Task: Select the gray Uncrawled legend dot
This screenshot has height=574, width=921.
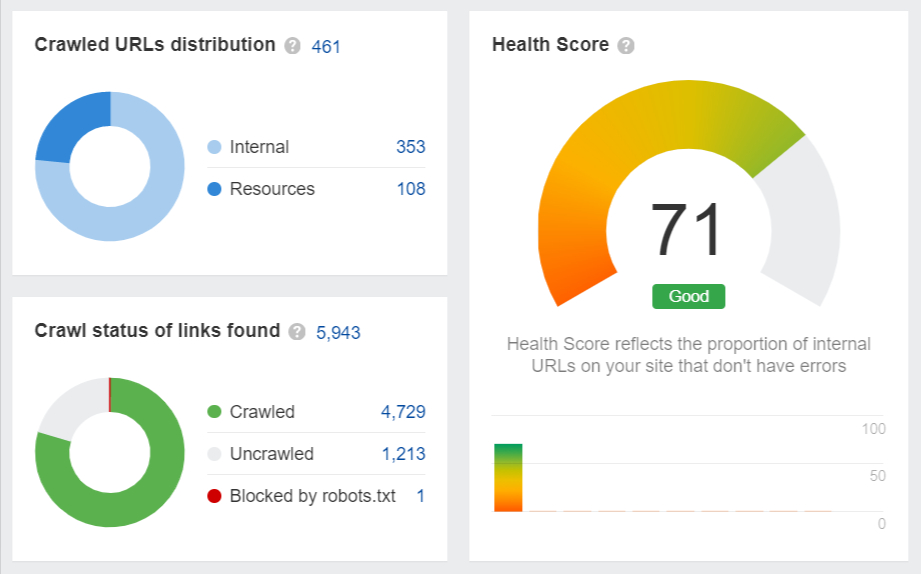Action: (214, 454)
